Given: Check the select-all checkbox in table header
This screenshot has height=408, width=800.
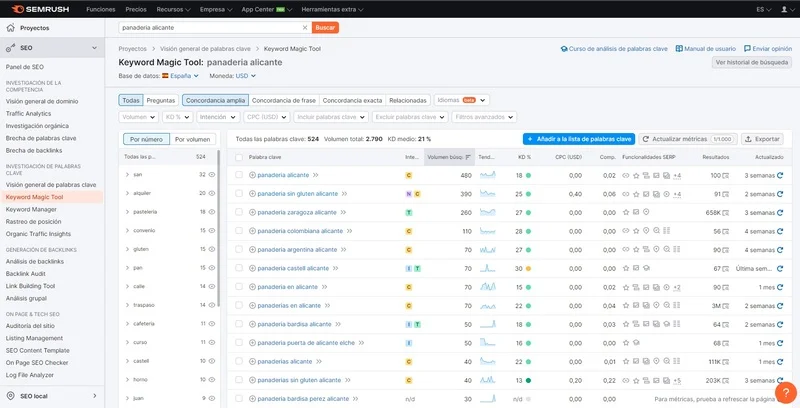Looking at the screenshot, I should (x=239, y=157).
